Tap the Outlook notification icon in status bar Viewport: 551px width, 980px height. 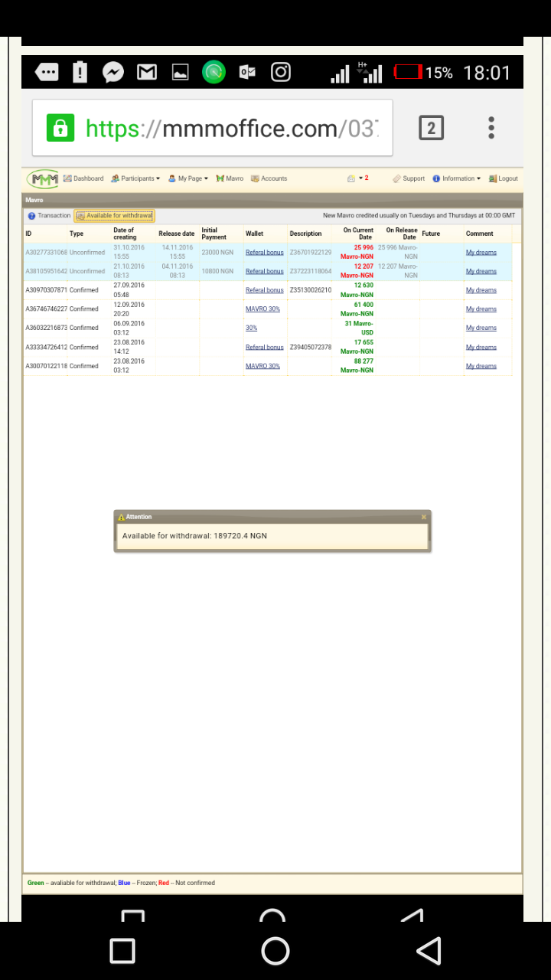tap(247, 73)
